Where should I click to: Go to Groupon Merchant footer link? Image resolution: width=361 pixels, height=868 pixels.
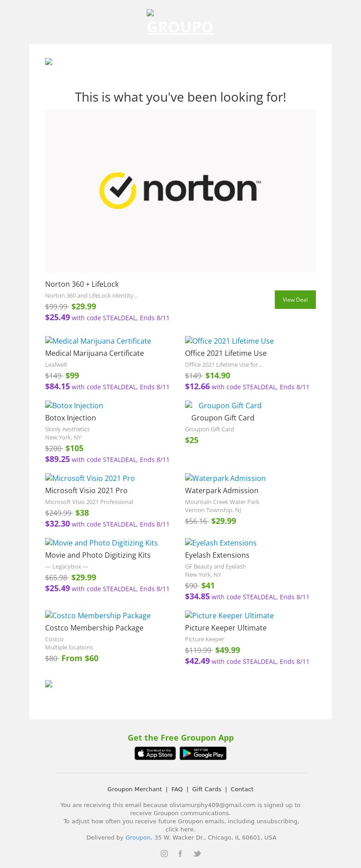click(x=134, y=789)
